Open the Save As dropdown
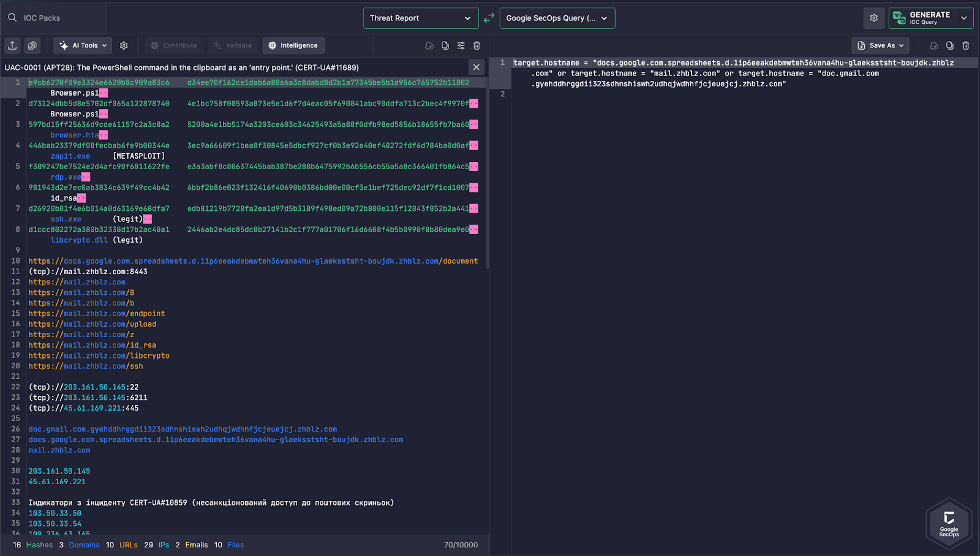This screenshot has width=980, height=556. (880, 45)
